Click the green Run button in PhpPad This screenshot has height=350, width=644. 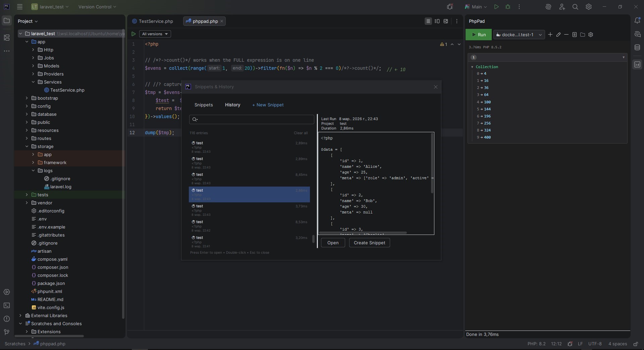pyautogui.click(x=478, y=35)
